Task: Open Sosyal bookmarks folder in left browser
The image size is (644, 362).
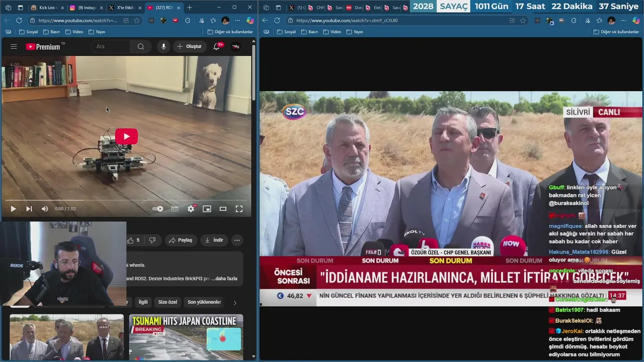Action: (28, 32)
